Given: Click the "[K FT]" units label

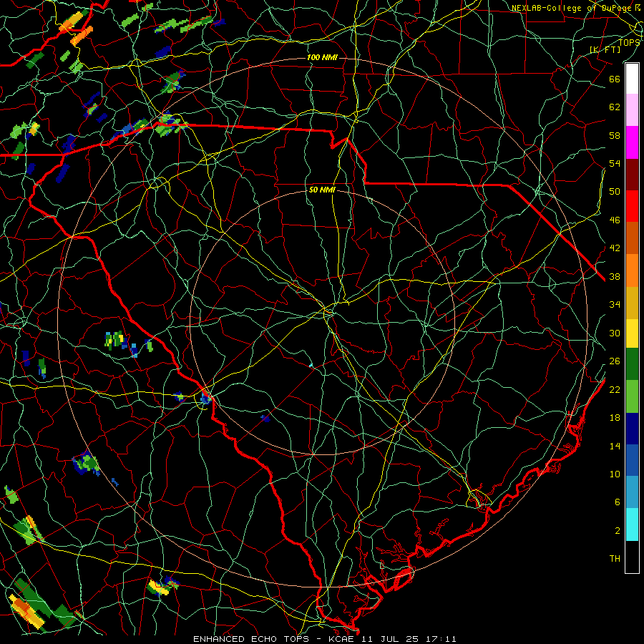Looking at the screenshot, I should [605, 49].
